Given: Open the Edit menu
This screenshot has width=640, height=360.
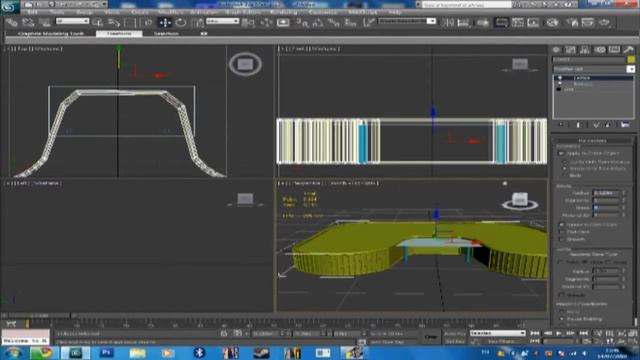Looking at the screenshot, I should (x=32, y=12).
